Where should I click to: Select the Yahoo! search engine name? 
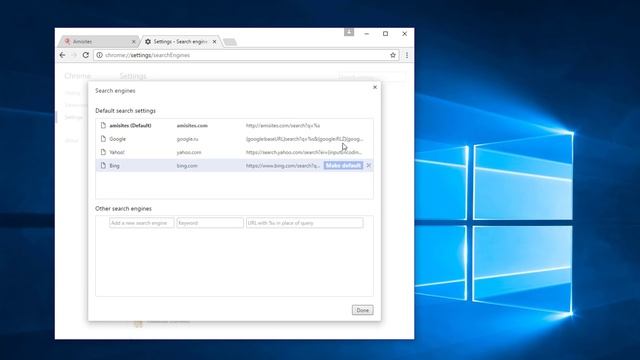(x=117, y=152)
